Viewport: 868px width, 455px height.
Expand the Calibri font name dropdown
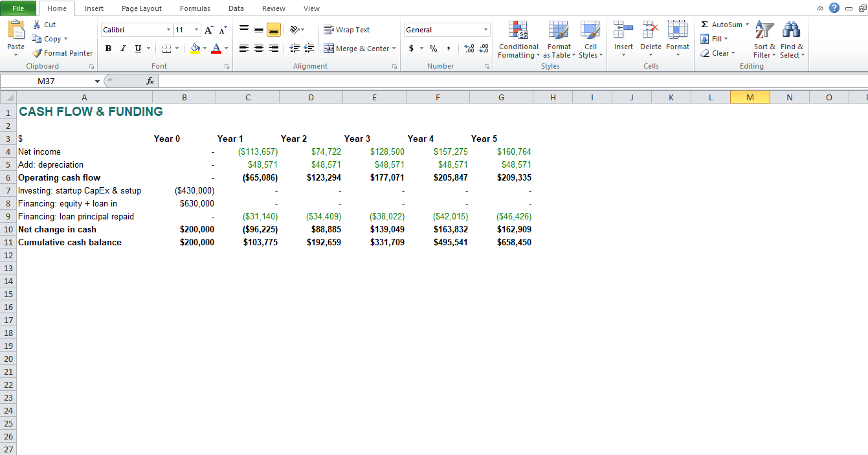[x=168, y=30]
